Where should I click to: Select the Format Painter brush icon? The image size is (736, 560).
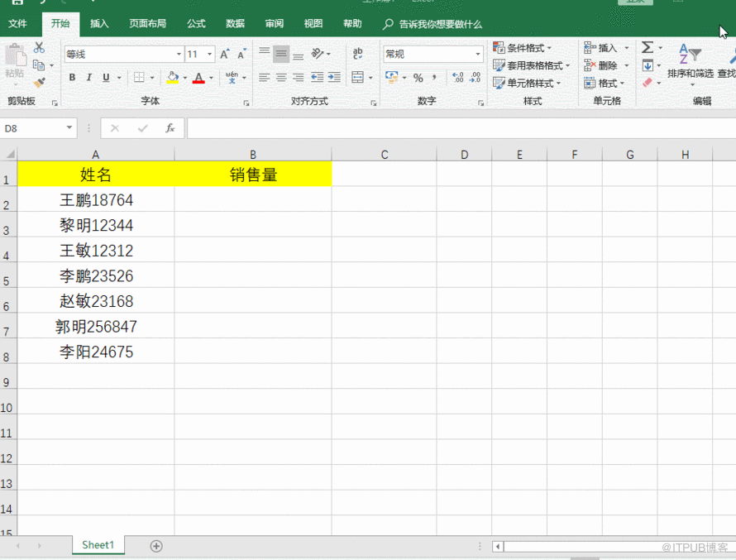tap(39, 82)
